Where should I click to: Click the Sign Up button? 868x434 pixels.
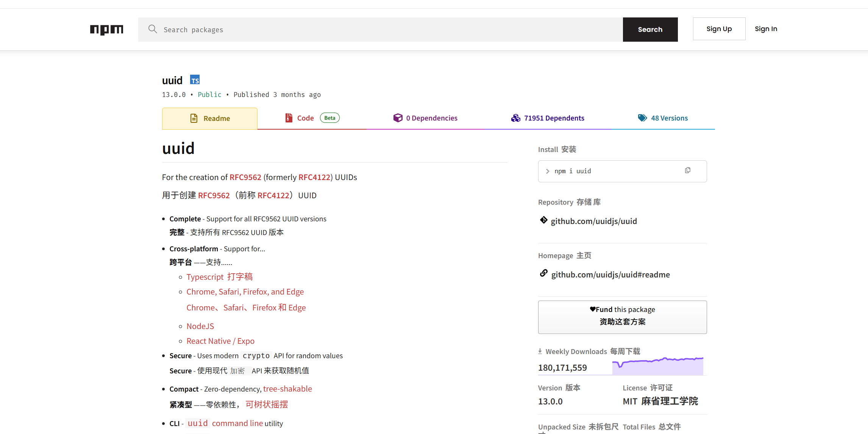click(719, 29)
